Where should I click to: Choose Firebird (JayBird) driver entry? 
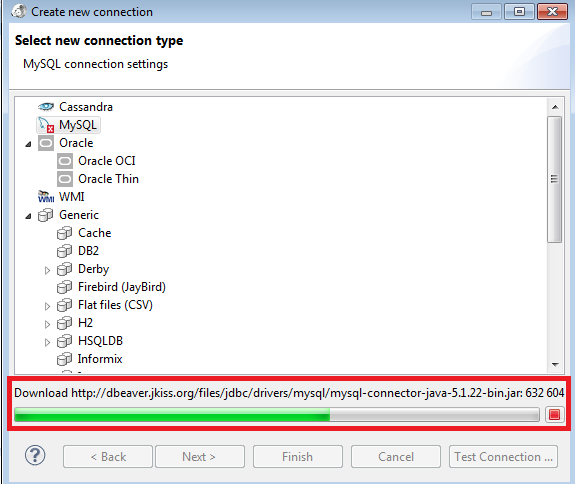click(122, 287)
